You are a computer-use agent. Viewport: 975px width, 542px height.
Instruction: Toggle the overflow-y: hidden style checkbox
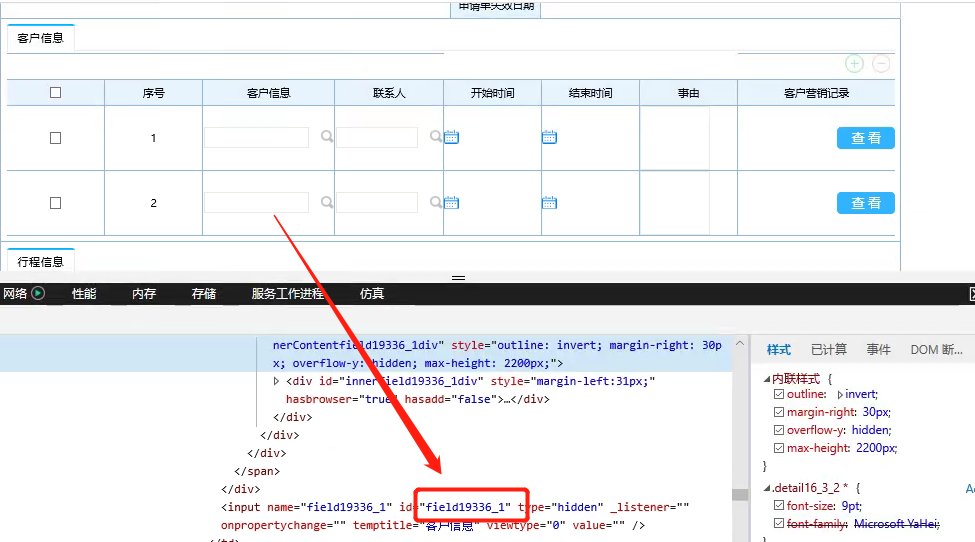(x=779, y=430)
